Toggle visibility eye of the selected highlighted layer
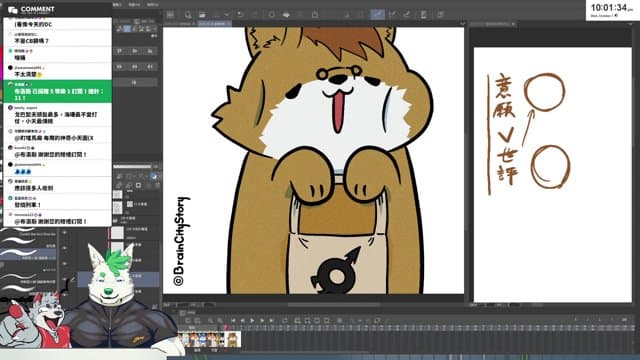This screenshot has height=360, width=640. [64, 280]
